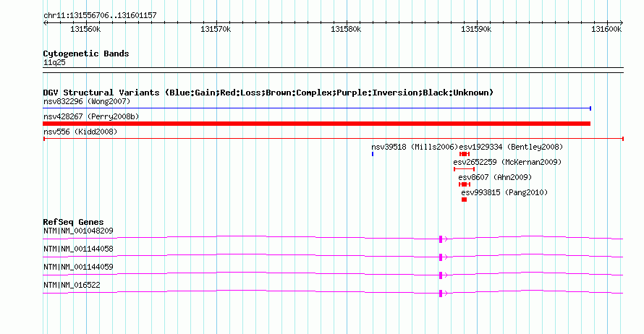Open the esv1929334 (Bentley2008) variant label
This screenshot has height=334, width=644.
click(511, 147)
